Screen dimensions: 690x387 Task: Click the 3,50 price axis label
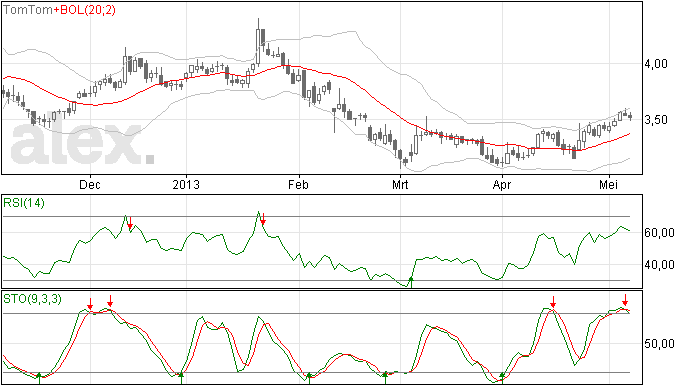coord(656,120)
